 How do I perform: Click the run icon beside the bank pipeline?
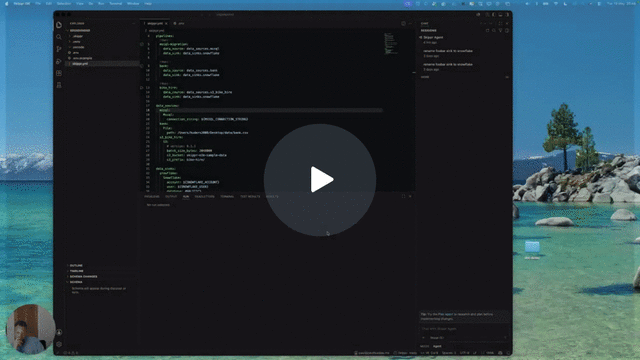(x=142, y=66)
